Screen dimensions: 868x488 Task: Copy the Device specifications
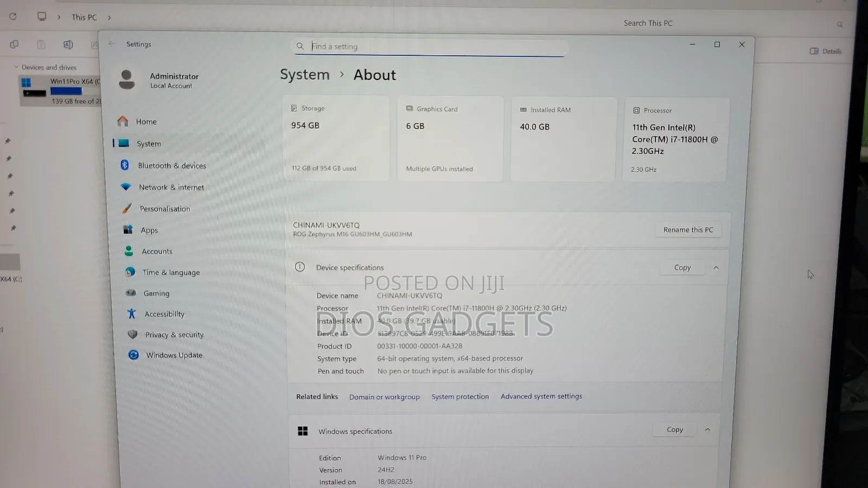[682, 267]
